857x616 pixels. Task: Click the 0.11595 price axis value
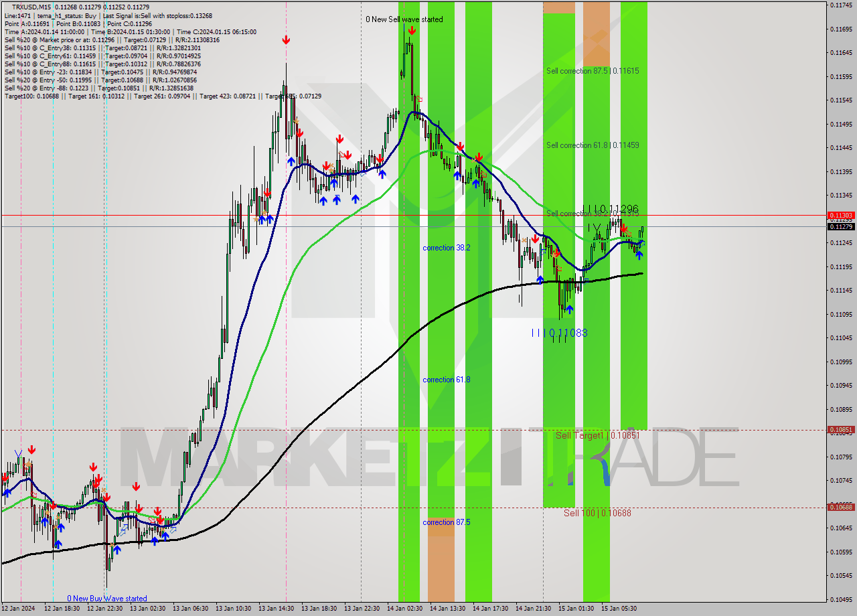[841, 76]
